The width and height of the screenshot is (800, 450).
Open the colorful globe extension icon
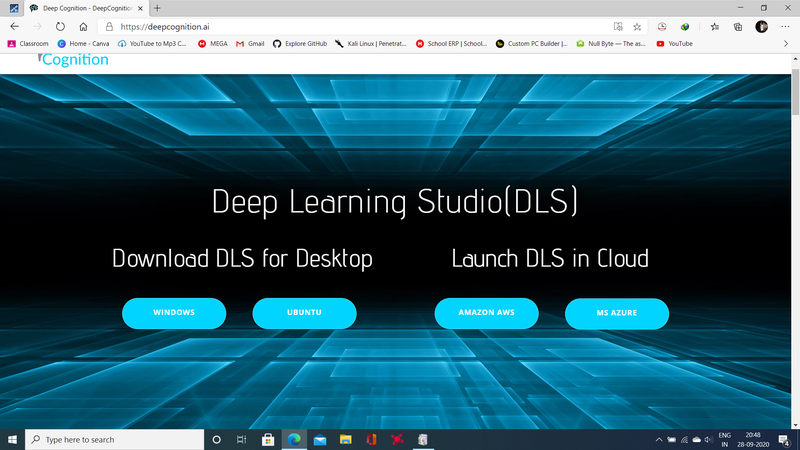(685, 27)
